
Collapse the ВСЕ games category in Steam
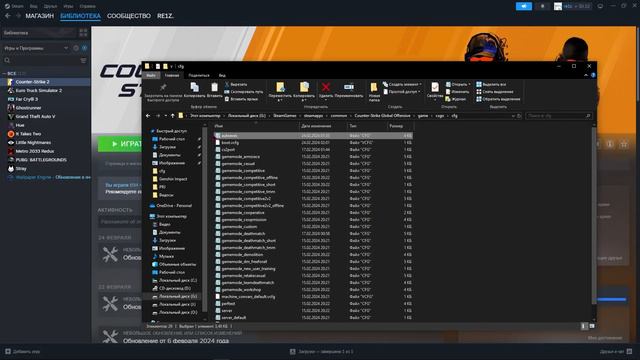[4, 73]
